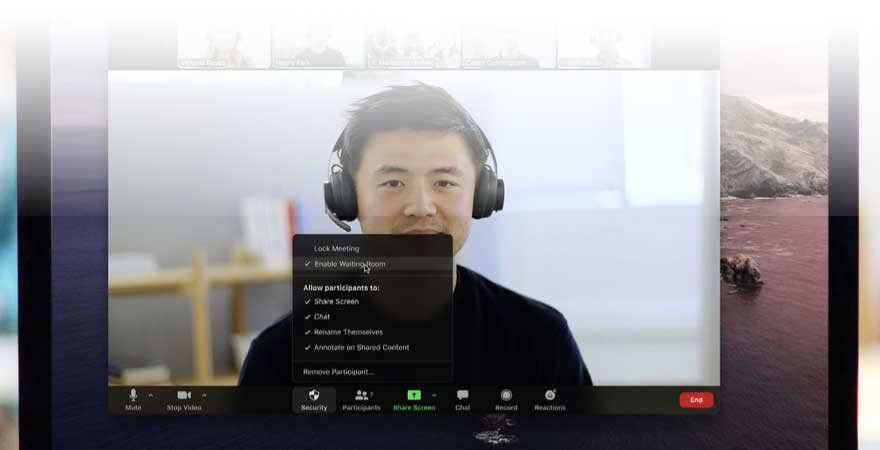Select Henry Park's video thumbnail
The image size is (880, 450).
point(318,46)
